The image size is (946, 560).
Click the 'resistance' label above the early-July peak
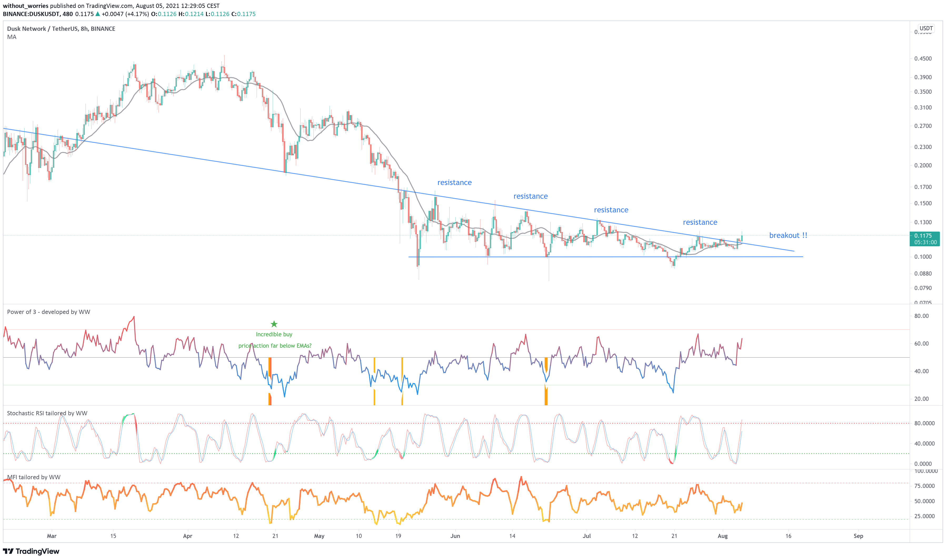611,210
